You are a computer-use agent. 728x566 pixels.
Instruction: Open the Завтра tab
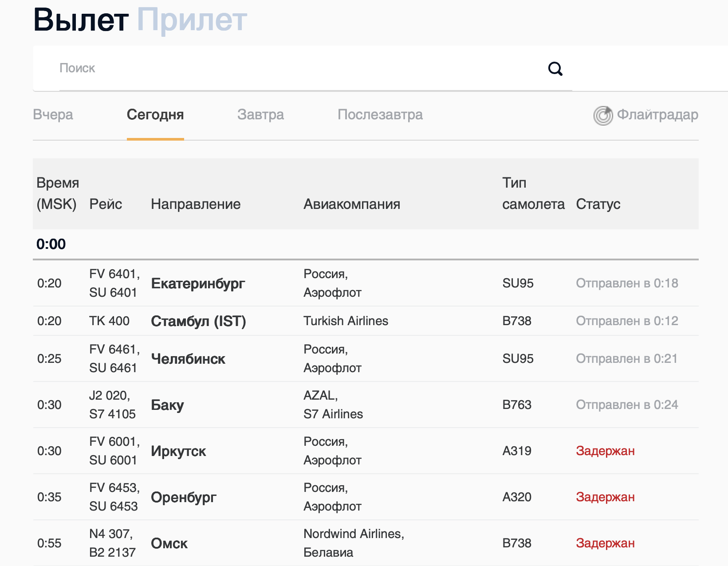260,114
